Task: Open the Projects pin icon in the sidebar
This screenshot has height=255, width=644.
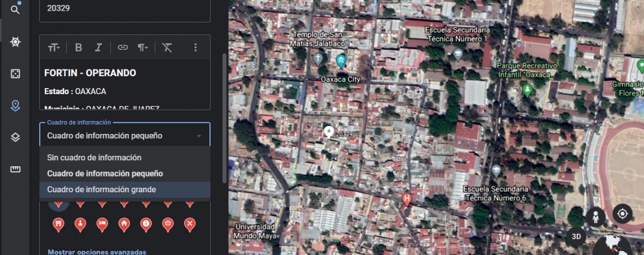Action: pyautogui.click(x=15, y=106)
